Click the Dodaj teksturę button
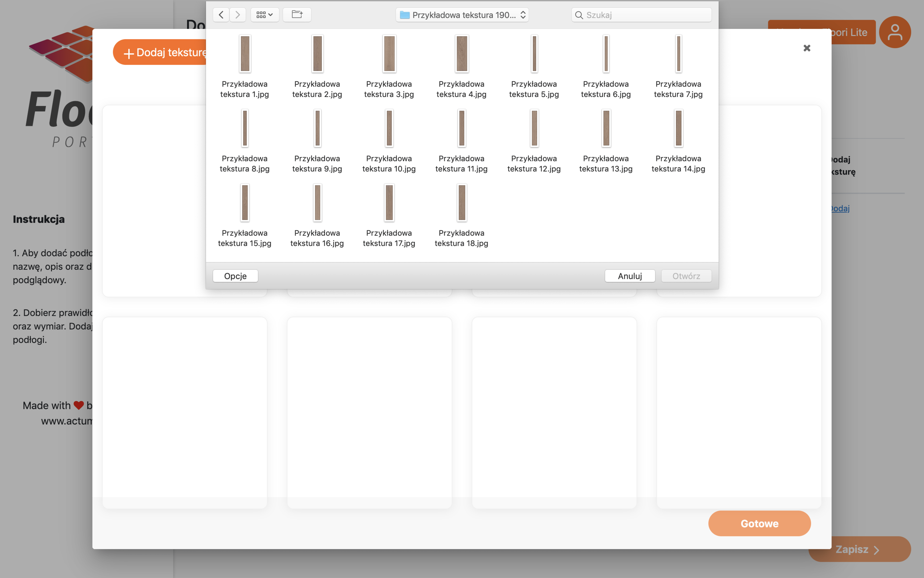Screen dimensions: 924x578 tap(160, 52)
